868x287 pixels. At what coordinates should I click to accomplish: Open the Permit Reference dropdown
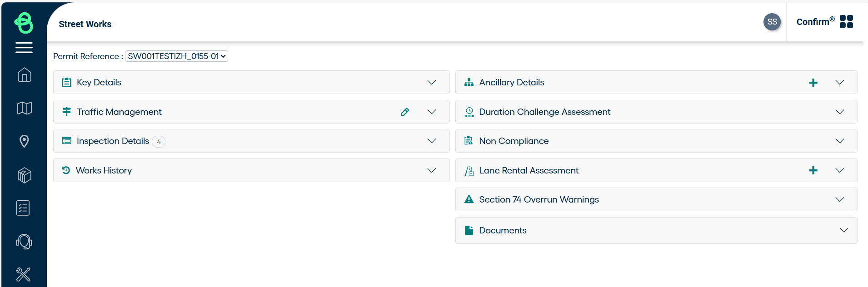176,56
